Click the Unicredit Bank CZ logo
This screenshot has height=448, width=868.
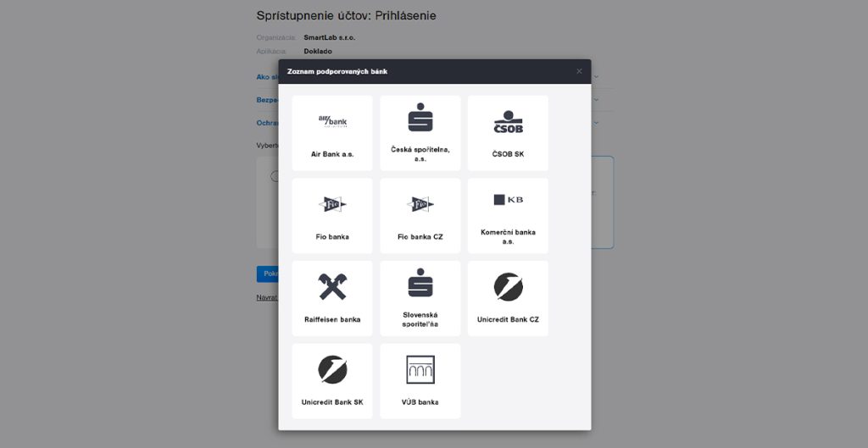pos(509,286)
